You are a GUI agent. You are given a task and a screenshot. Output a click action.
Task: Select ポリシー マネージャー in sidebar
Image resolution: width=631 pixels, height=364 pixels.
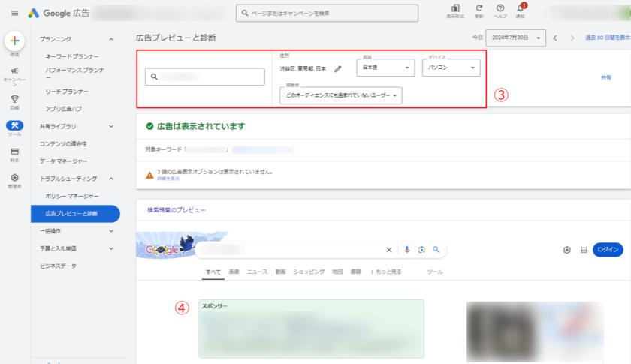pos(72,196)
